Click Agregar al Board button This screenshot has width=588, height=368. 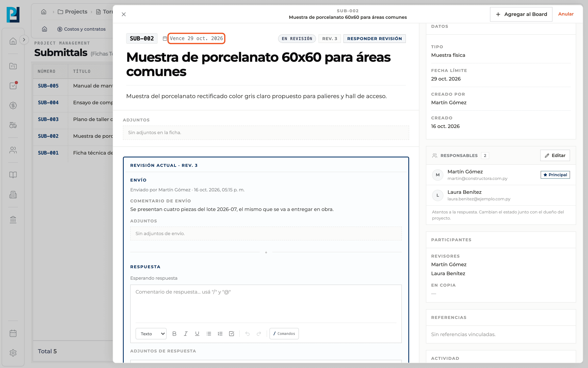pos(521,14)
